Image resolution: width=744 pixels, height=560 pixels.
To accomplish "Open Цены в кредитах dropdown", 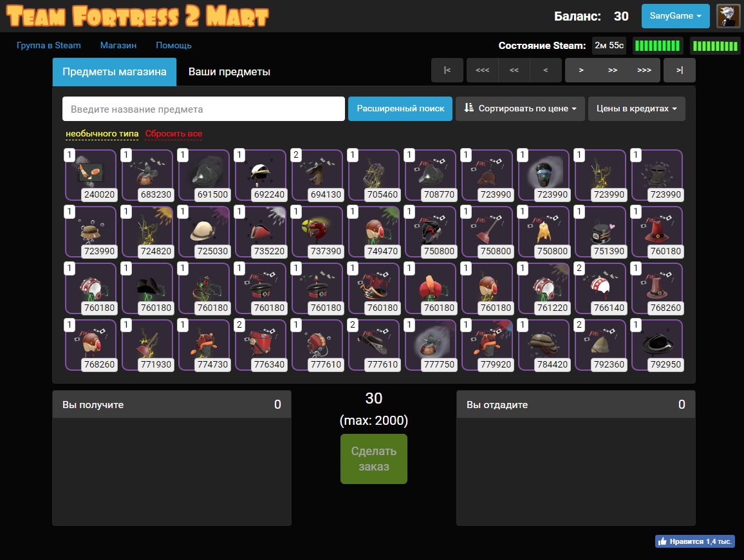I will (x=637, y=109).
